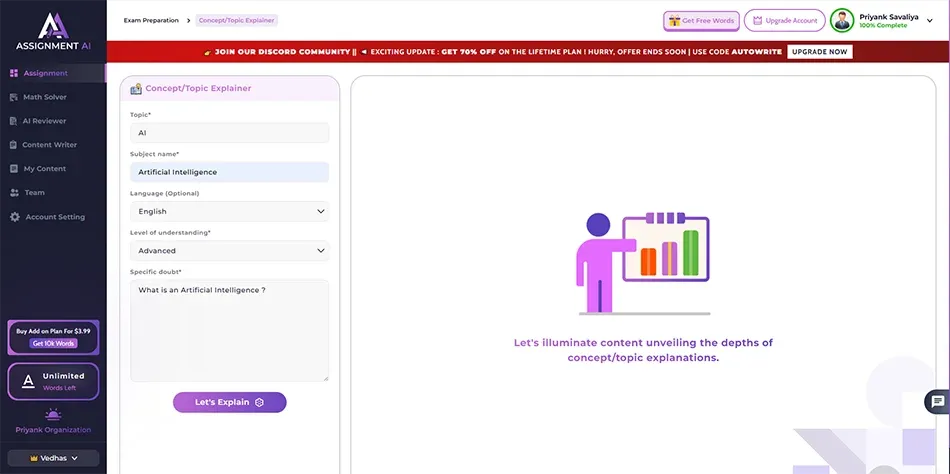The image size is (950, 474).
Task: Click the Upgrade Account button
Action: tap(784, 21)
